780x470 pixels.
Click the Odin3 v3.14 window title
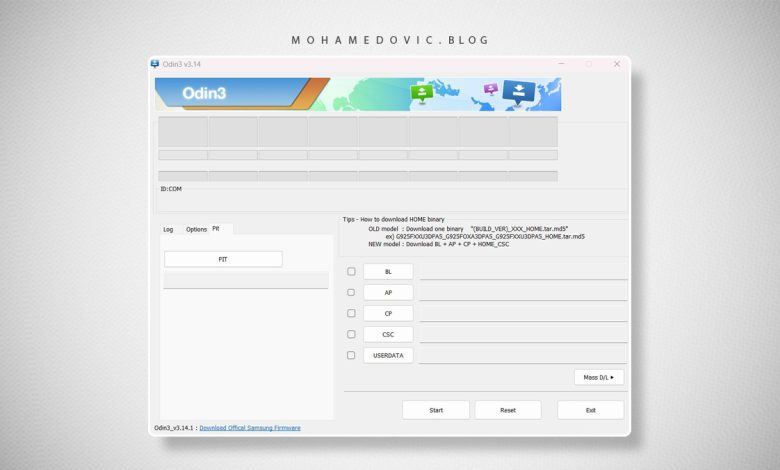182,64
